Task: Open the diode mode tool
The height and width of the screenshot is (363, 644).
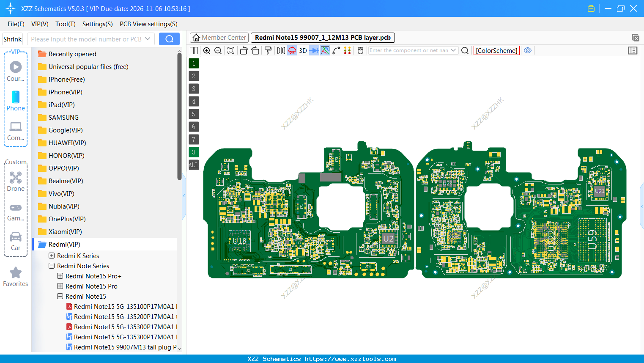Action: [313, 50]
